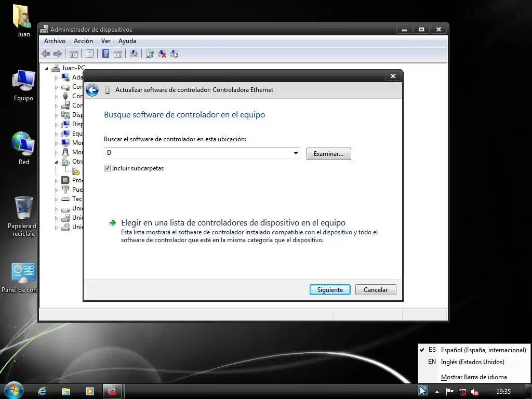Click the disable device toolbar icon
Viewport: 532px width, 399px height.
pyautogui.click(x=174, y=54)
